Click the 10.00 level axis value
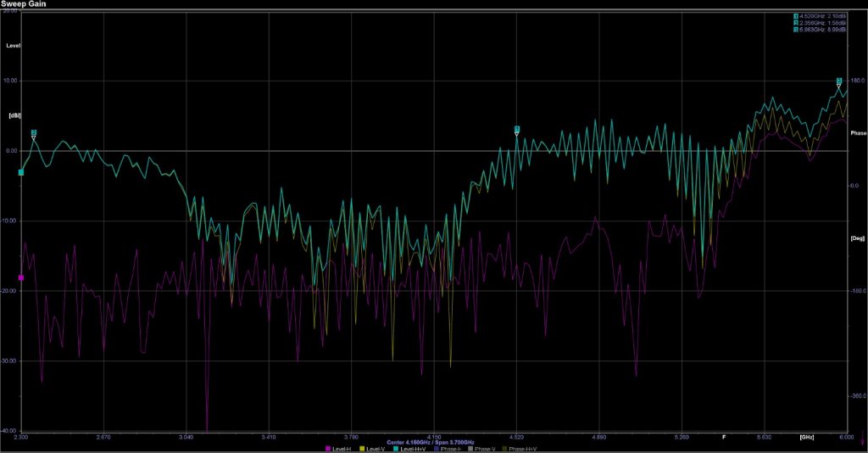868x453 pixels. tap(10, 81)
